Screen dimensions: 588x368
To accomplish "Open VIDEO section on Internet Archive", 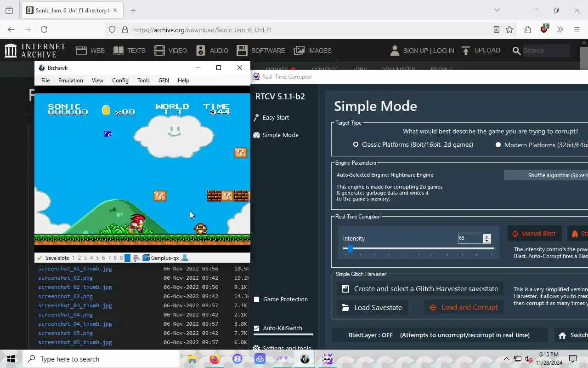I will point(170,51).
